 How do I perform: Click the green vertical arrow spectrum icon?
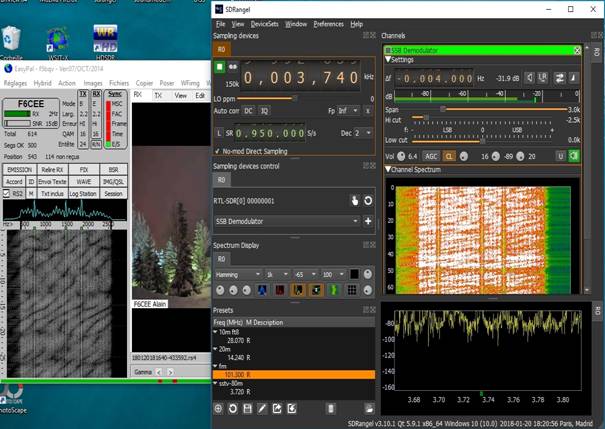click(334, 290)
